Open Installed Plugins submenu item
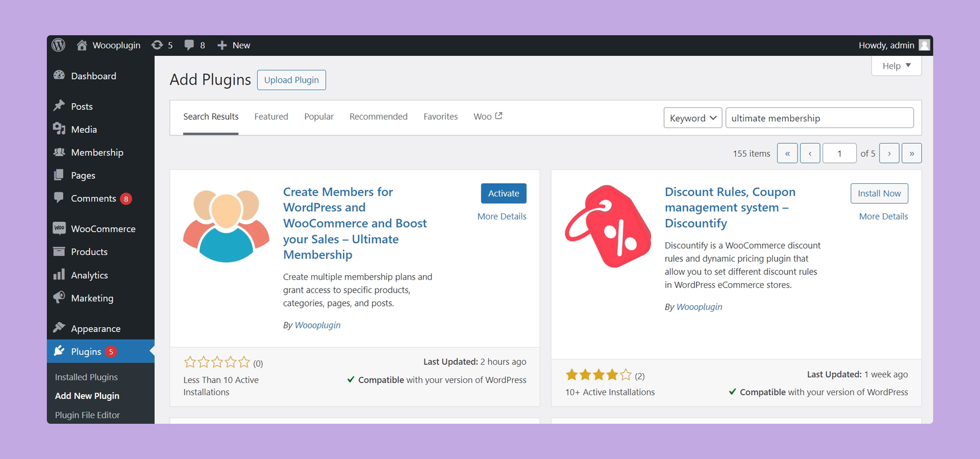The image size is (980, 459). [x=86, y=377]
